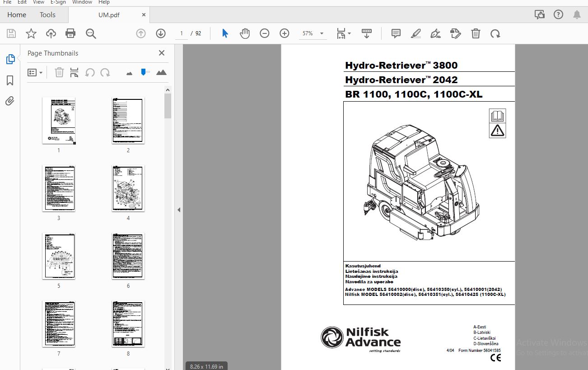Click the current page number field
Image resolution: width=588 pixels, height=370 pixels.
(182, 33)
